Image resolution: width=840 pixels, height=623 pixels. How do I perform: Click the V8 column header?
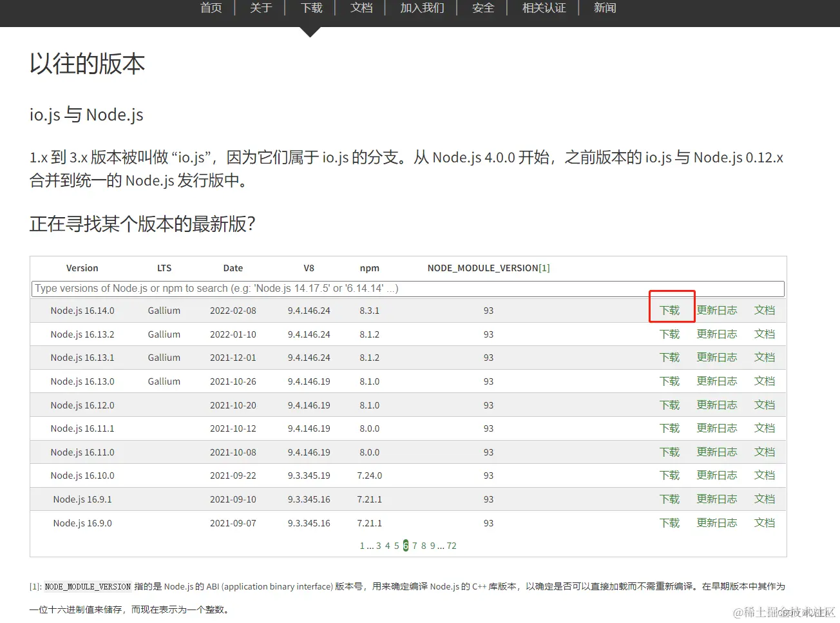coord(309,268)
